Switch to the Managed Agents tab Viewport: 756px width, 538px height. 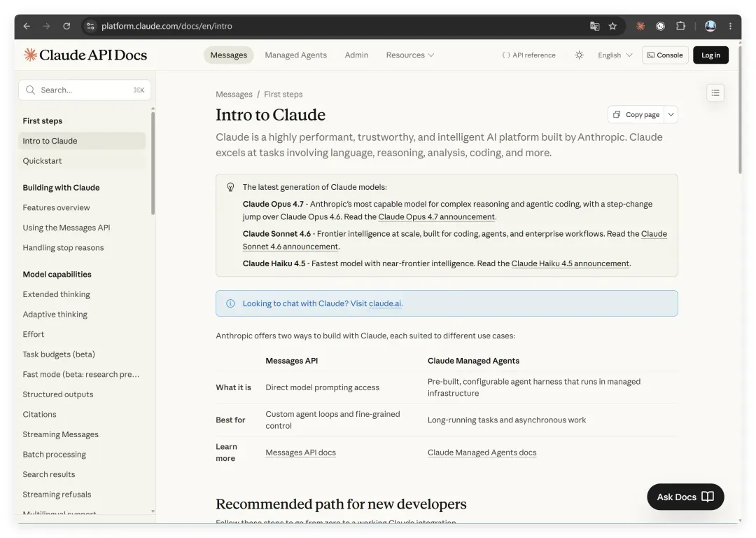295,55
